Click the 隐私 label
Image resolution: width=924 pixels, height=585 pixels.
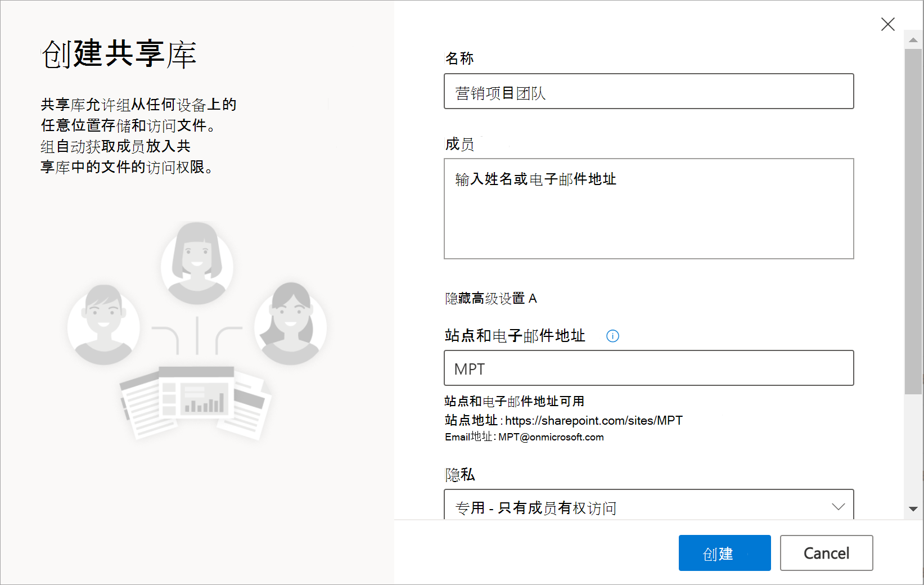point(460,475)
